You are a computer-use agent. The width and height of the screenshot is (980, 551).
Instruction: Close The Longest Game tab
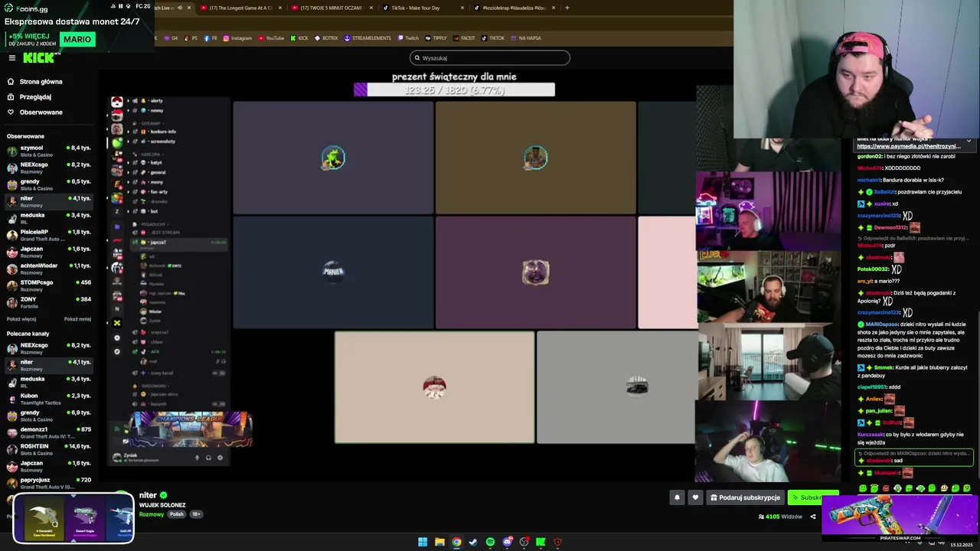pos(280,8)
